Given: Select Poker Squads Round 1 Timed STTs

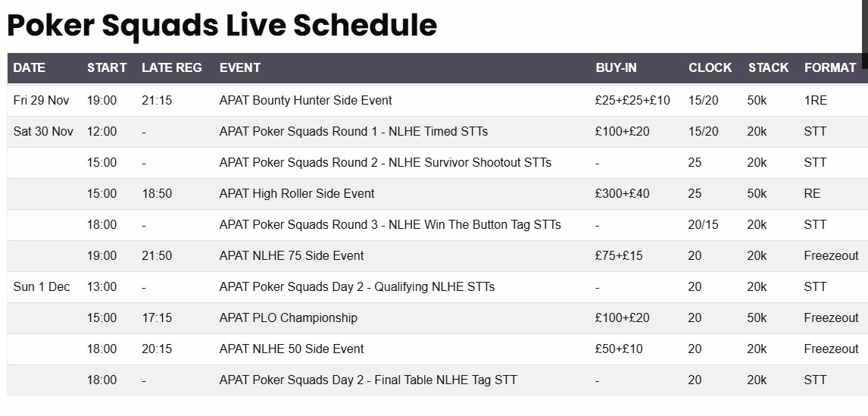Looking at the screenshot, I should 353,131.
